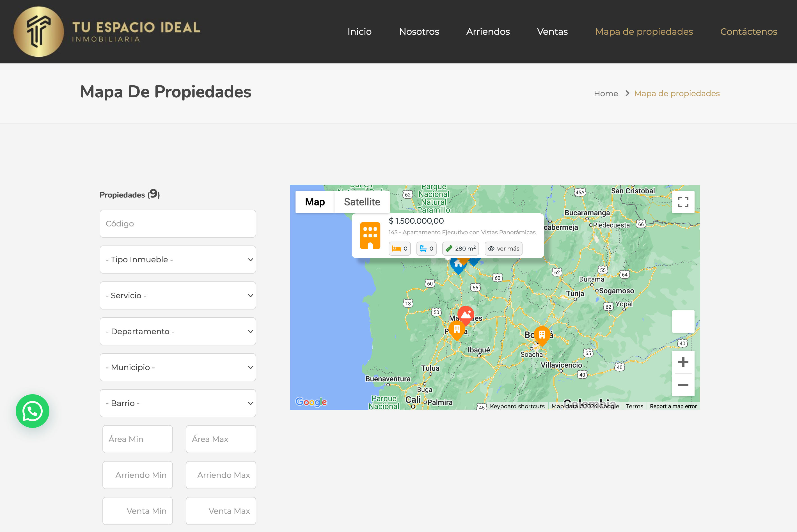Click the ver más property button
Image resolution: width=797 pixels, height=532 pixels.
503,249
